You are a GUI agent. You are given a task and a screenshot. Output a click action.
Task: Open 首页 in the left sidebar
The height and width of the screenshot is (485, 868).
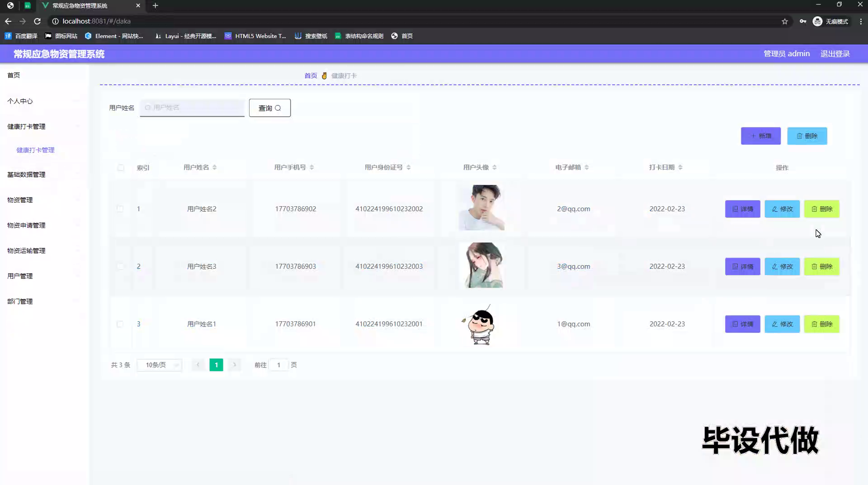14,75
